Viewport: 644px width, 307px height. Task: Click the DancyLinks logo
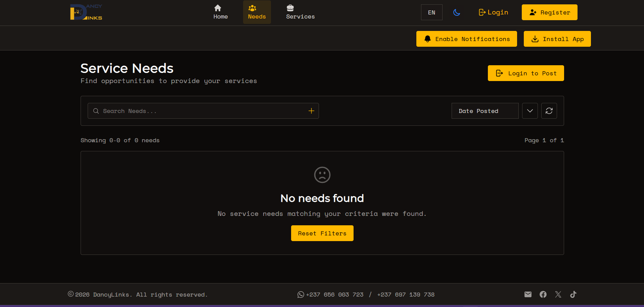tap(86, 12)
